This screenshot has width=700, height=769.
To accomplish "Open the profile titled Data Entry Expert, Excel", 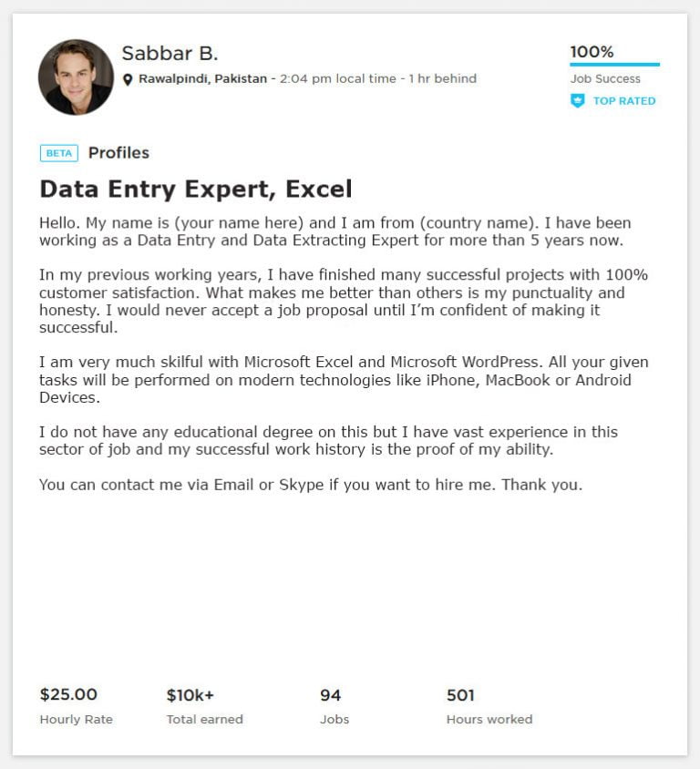I will 197,190.
